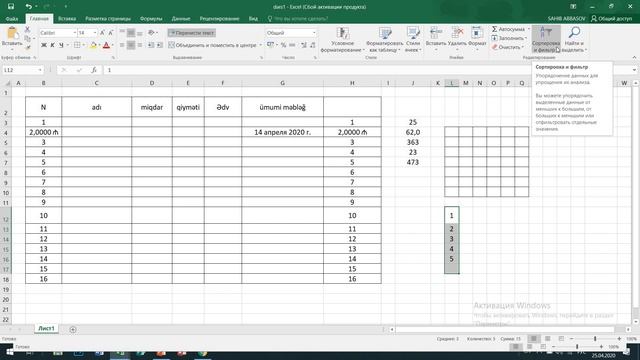Cut selection with the scissors icon
Screen dimensions: 640x360
[x=27, y=30]
